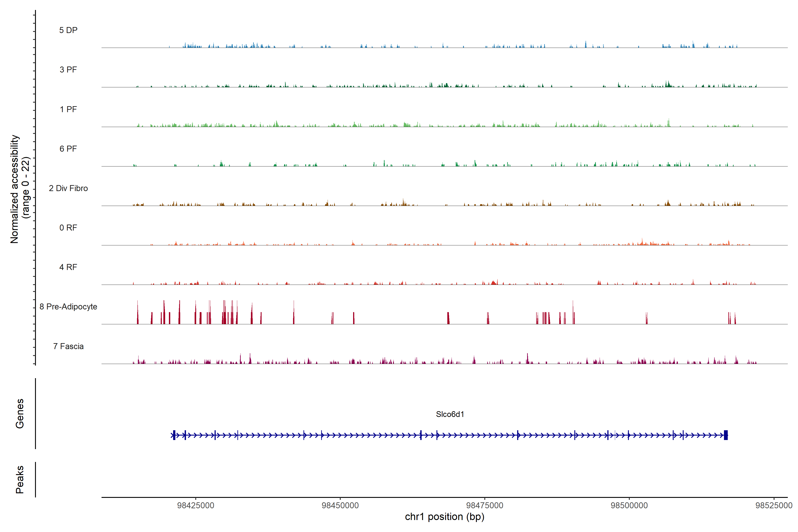The height and width of the screenshot is (532, 798).
Task: Select the 8 Pre-Adipocyte track label
Action: [x=68, y=307]
